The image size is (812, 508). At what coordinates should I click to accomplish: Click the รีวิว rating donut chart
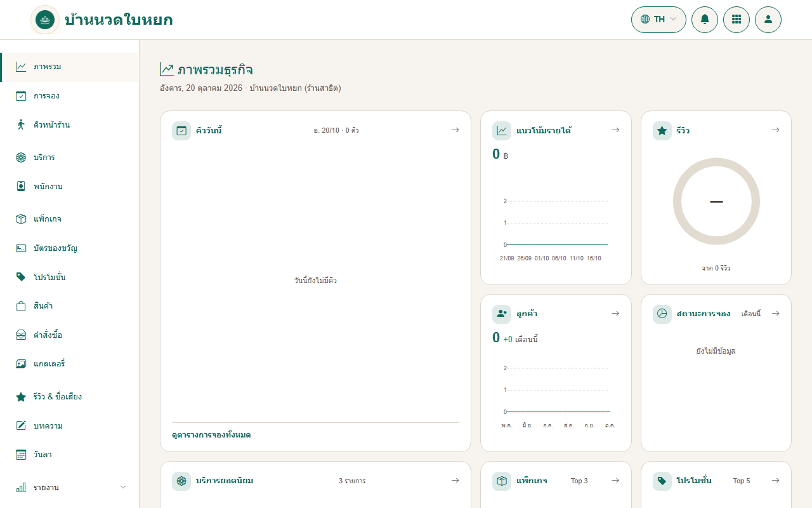pyautogui.click(x=716, y=202)
